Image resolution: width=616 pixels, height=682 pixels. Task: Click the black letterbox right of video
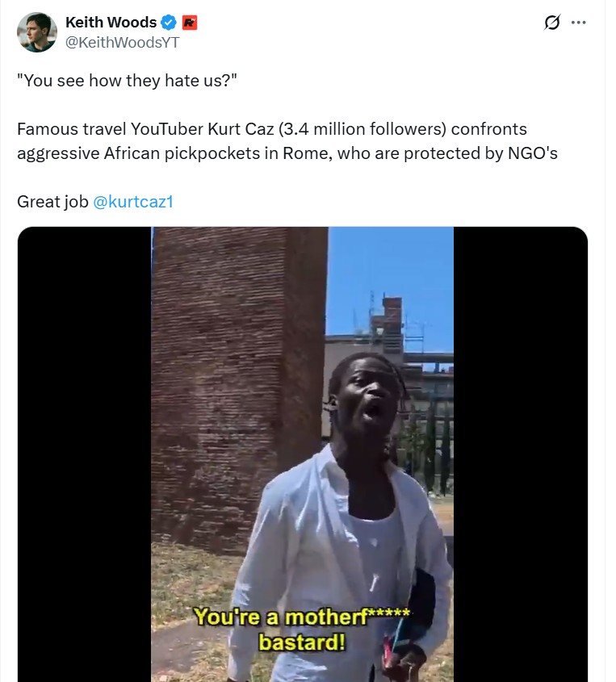(x=520, y=454)
